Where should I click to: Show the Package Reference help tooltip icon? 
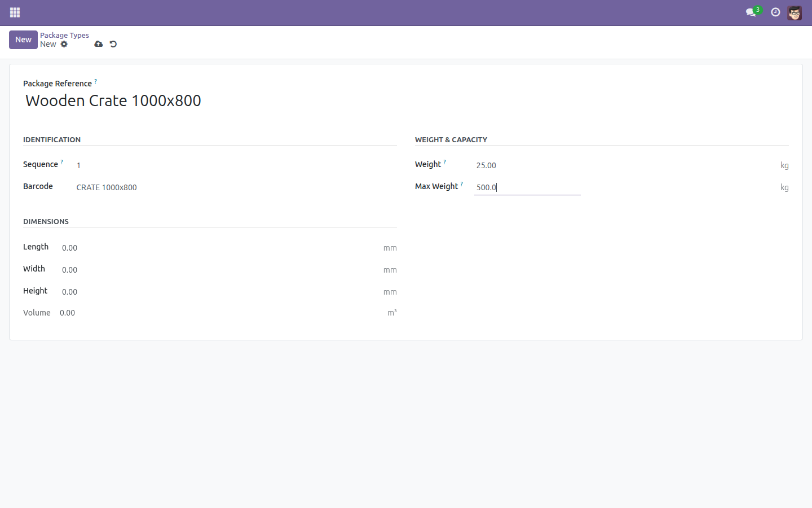click(x=96, y=81)
